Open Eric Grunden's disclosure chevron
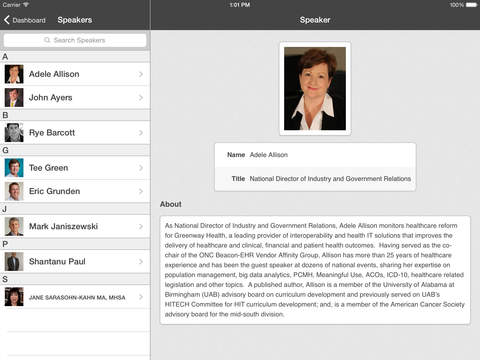This screenshot has width=480, height=360. coord(141,191)
